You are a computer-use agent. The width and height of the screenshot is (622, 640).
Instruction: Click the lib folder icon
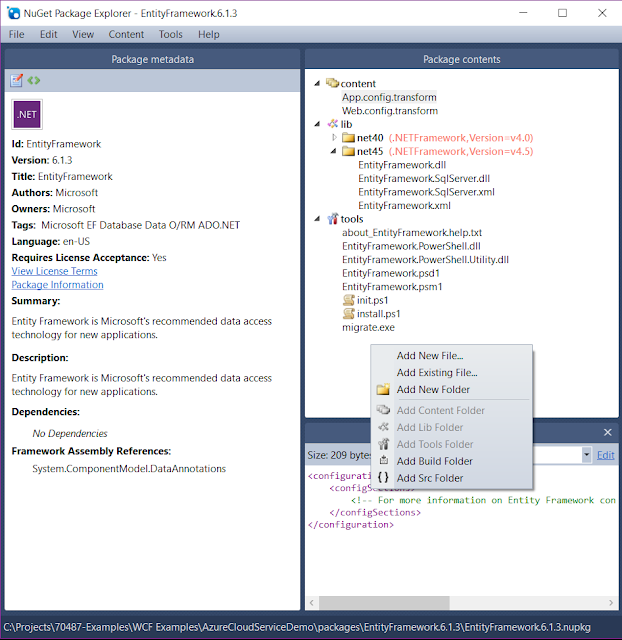333,124
